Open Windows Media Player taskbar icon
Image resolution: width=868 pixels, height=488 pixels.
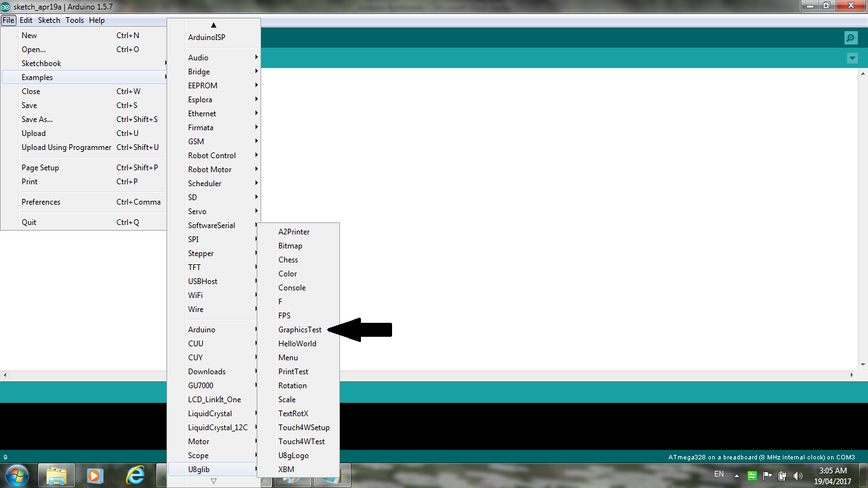coord(95,475)
